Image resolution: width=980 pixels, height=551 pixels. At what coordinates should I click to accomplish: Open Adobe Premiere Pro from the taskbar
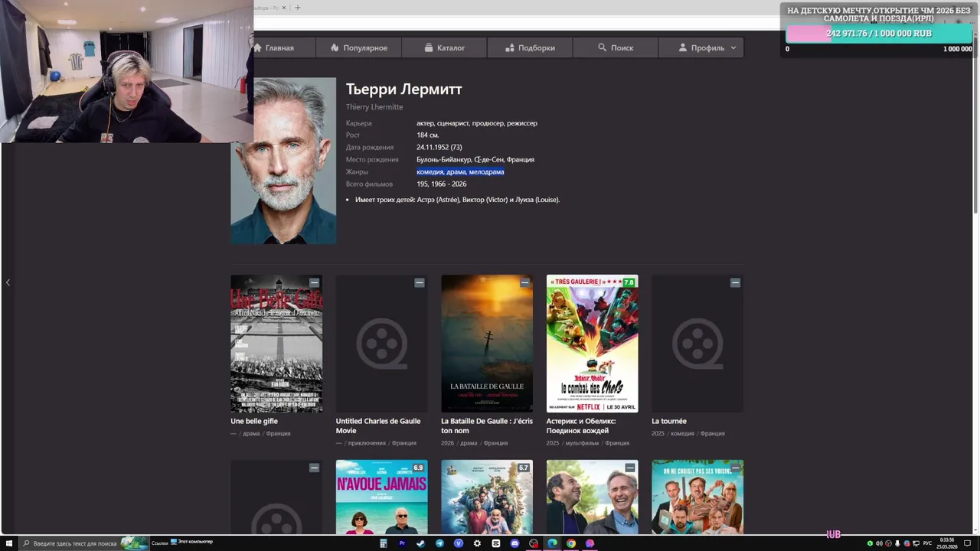coord(402,543)
